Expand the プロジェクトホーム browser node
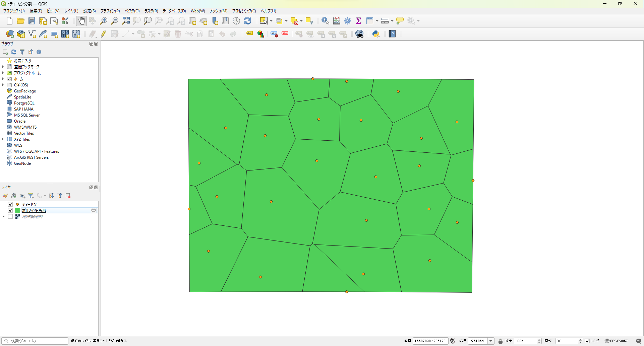 pyautogui.click(x=3, y=73)
